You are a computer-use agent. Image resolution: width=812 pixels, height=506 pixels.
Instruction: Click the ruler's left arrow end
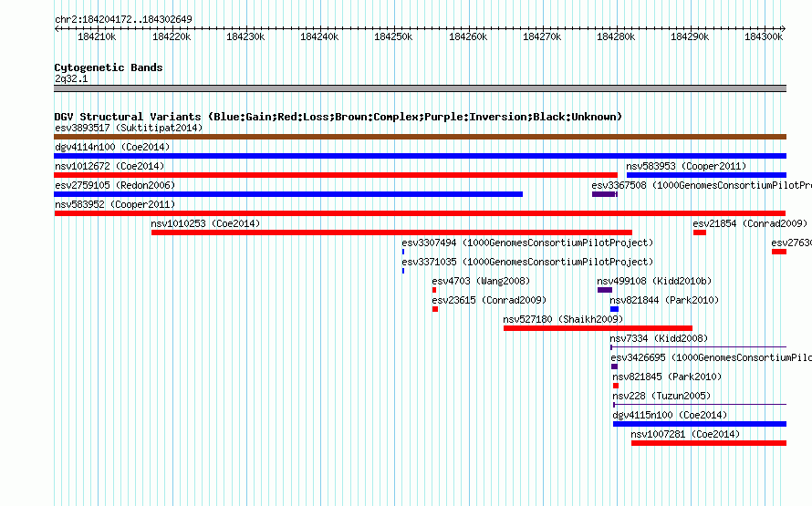(57, 29)
